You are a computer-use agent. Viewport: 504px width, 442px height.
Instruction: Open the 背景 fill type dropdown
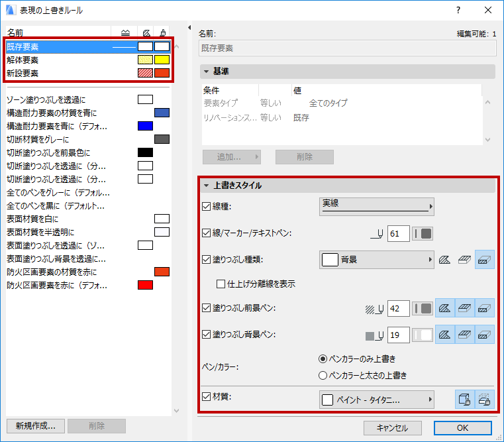click(x=377, y=260)
